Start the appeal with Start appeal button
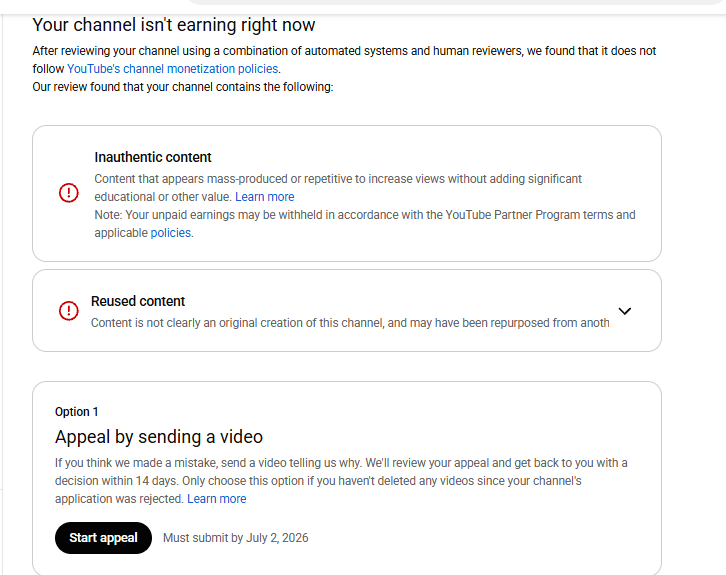This screenshot has width=726, height=575. pyautogui.click(x=103, y=538)
